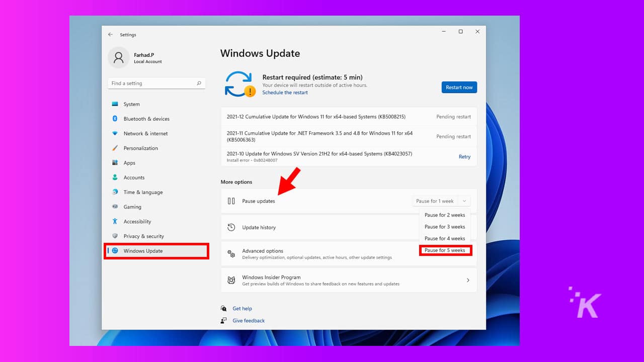The width and height of the screenshot is (644, 362).
Task: Click the Restart now button
Action: click(459, 87)
